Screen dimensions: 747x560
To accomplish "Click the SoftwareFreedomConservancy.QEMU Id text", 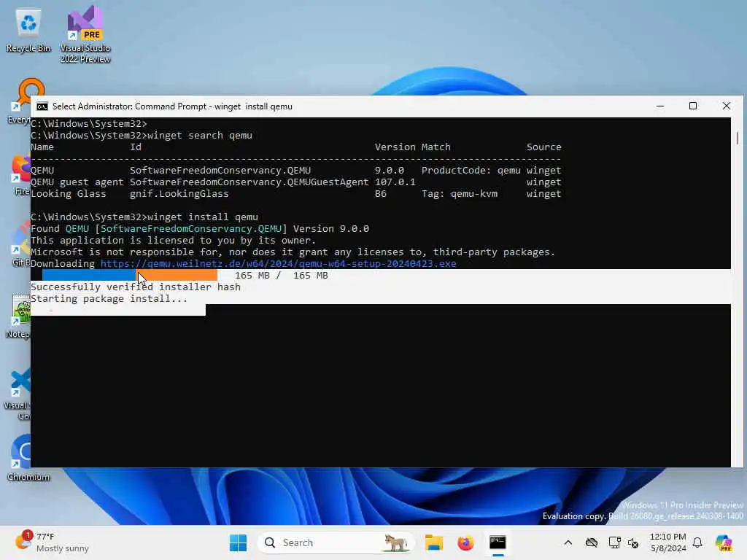I will [220, 170].
